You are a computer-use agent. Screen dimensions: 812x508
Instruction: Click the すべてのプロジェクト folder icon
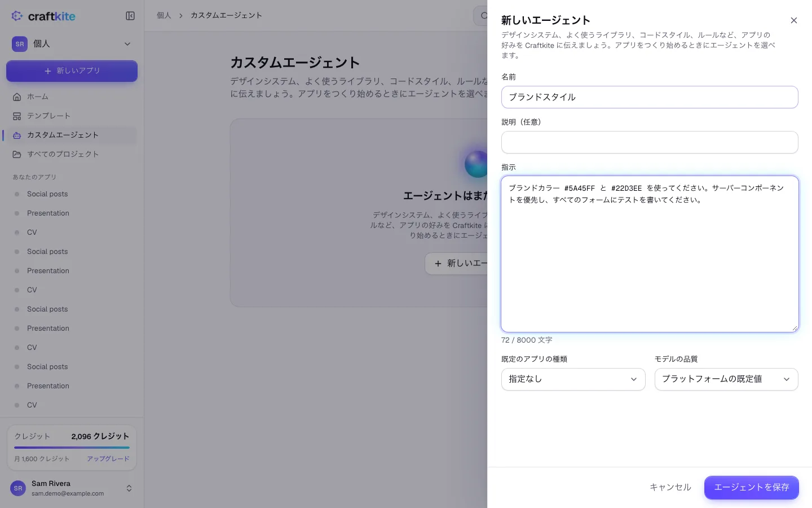17,154
